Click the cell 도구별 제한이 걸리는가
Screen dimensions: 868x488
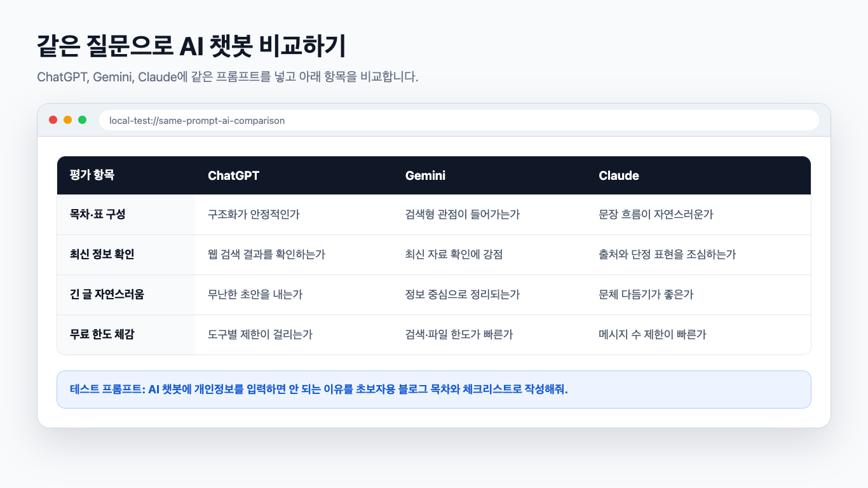[x=294, y=335]
